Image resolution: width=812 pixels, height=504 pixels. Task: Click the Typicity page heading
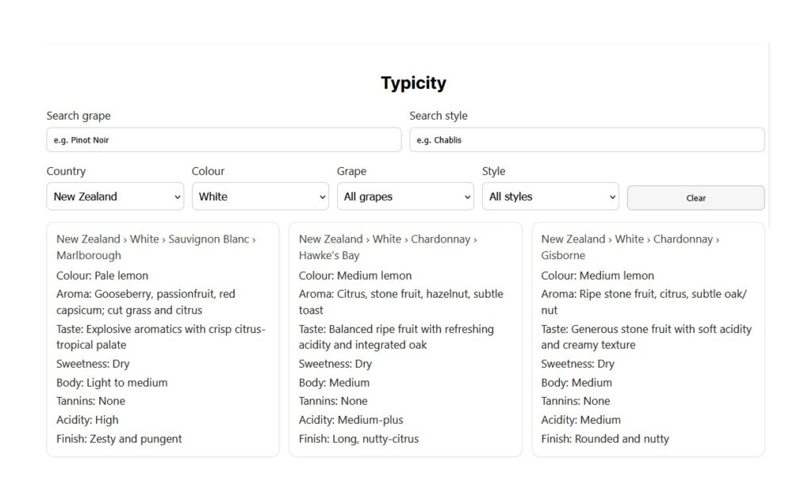(x=413, y=83)
